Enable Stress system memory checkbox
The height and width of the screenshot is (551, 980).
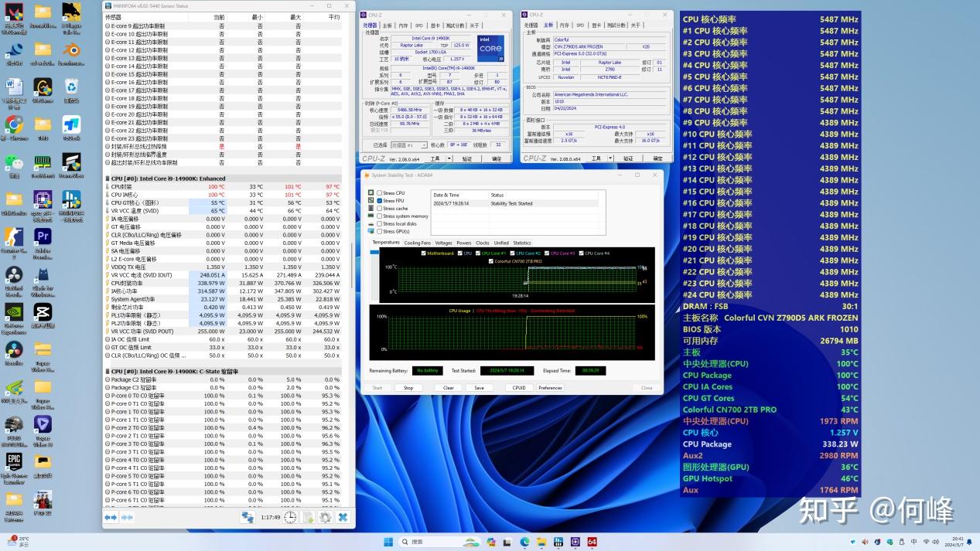[379, 216]
